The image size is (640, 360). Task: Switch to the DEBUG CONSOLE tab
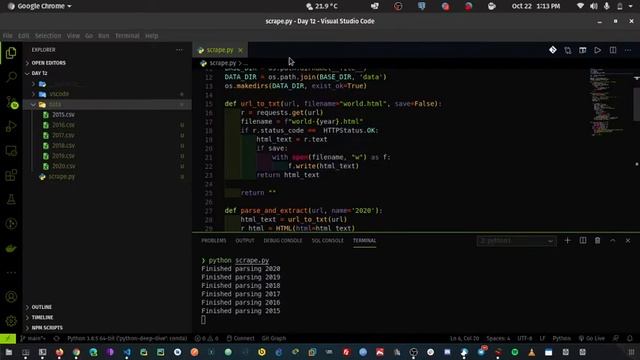pyautogui.click(x=283, y=240)
